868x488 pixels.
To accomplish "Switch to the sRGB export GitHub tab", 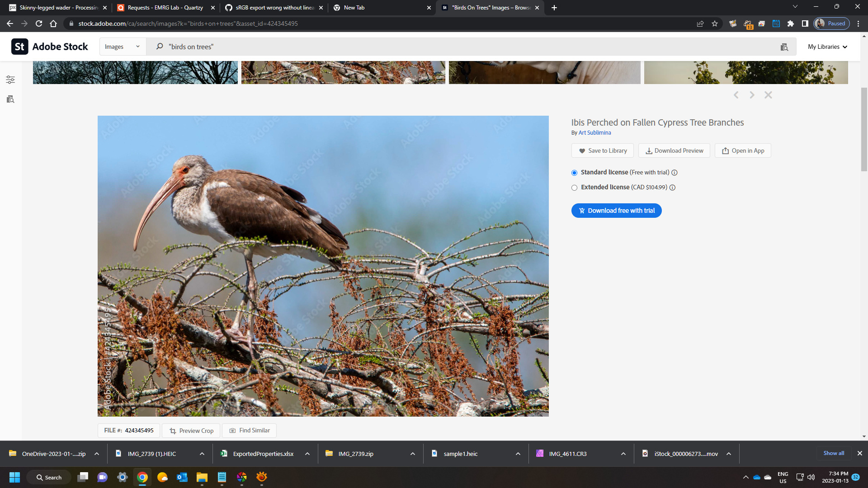I will (274, 8).
